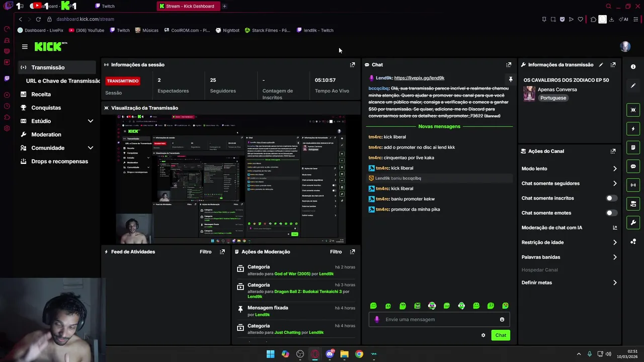Open Palavras banidas options arrow
The height and width of the screenshot is (362, 644).
[614, 257]
